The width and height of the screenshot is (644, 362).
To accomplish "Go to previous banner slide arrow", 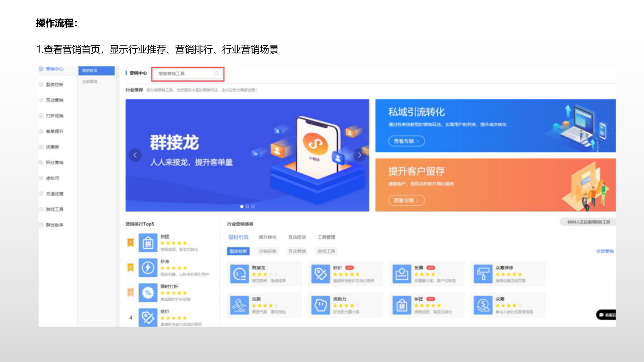I will tap(135, 155).
